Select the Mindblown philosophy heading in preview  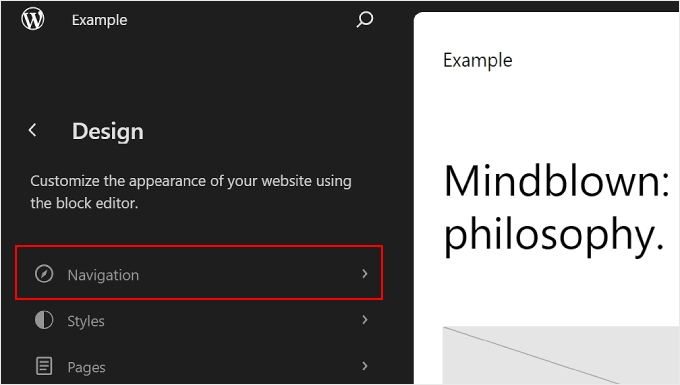(x=557, y=209)
